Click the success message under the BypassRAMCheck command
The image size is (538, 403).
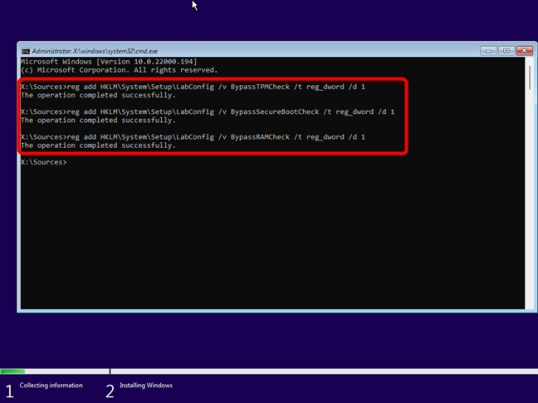[98, 145]
